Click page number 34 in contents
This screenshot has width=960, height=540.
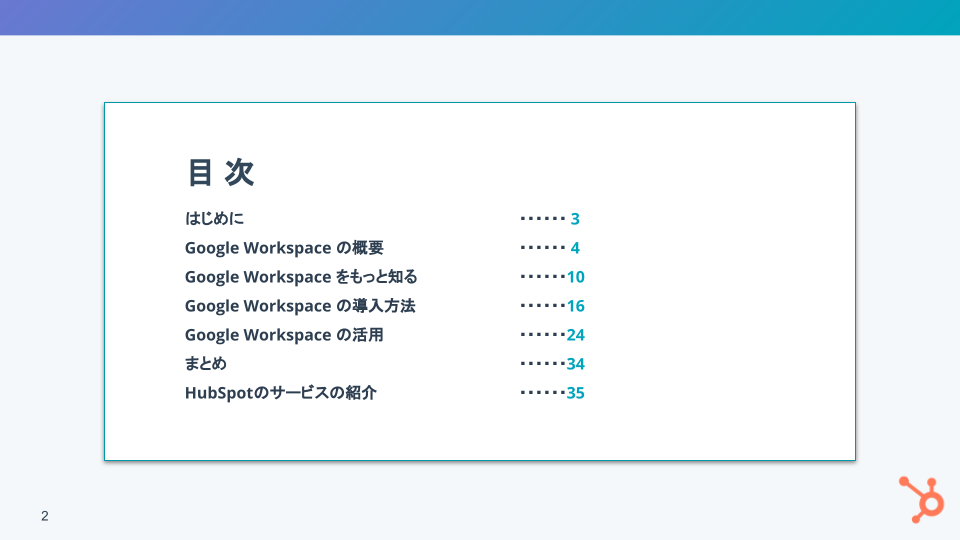tap(576, 364)
